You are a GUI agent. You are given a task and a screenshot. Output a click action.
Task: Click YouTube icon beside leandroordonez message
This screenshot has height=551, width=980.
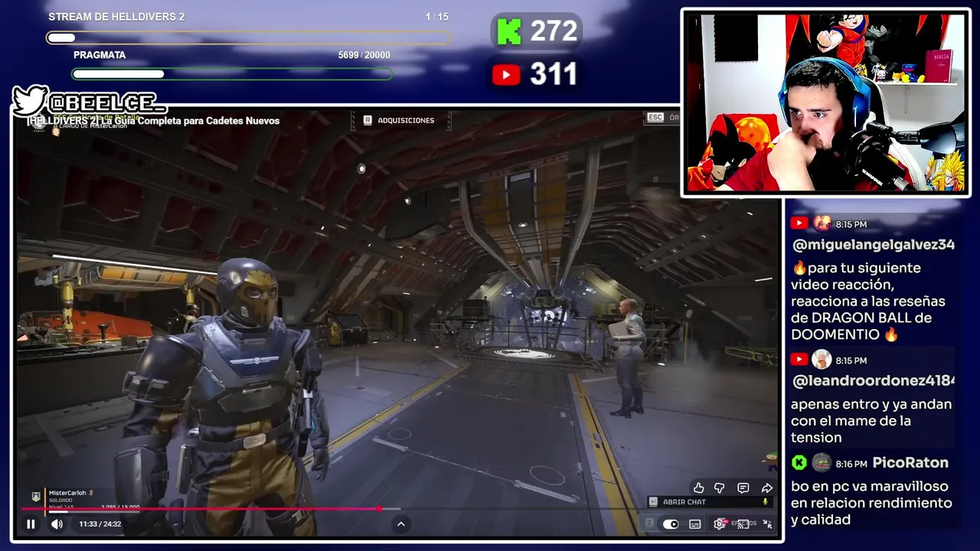(799, 360)
